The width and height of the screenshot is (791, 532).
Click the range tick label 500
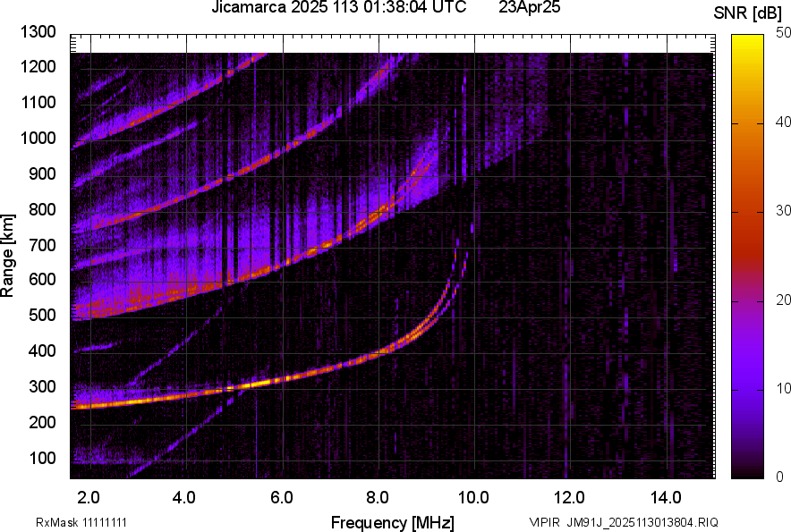[42, 315]
